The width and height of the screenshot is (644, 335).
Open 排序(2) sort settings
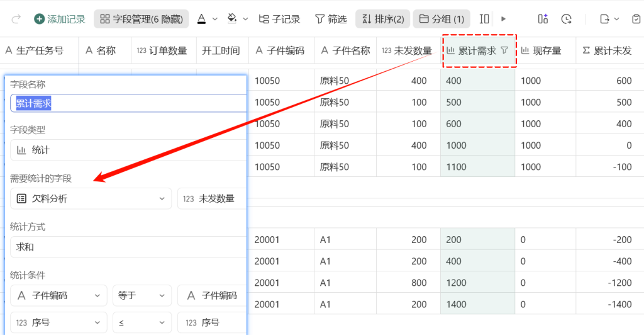point(383,19)
